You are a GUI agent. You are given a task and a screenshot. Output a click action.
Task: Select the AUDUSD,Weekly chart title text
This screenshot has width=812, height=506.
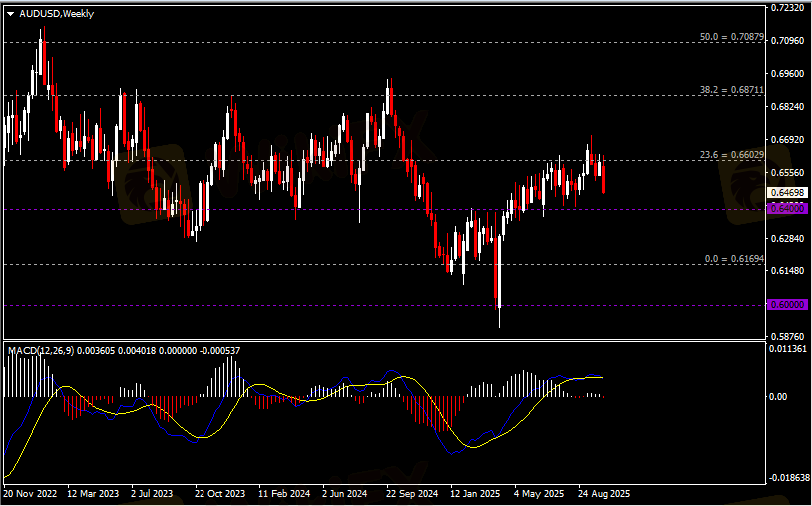coord(56,14)
